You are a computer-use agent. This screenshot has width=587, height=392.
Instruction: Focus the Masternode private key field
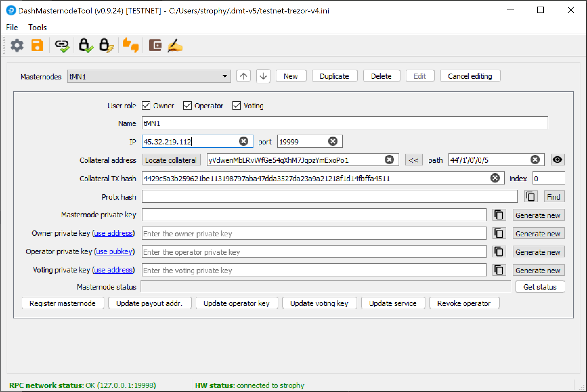point(314,215)
